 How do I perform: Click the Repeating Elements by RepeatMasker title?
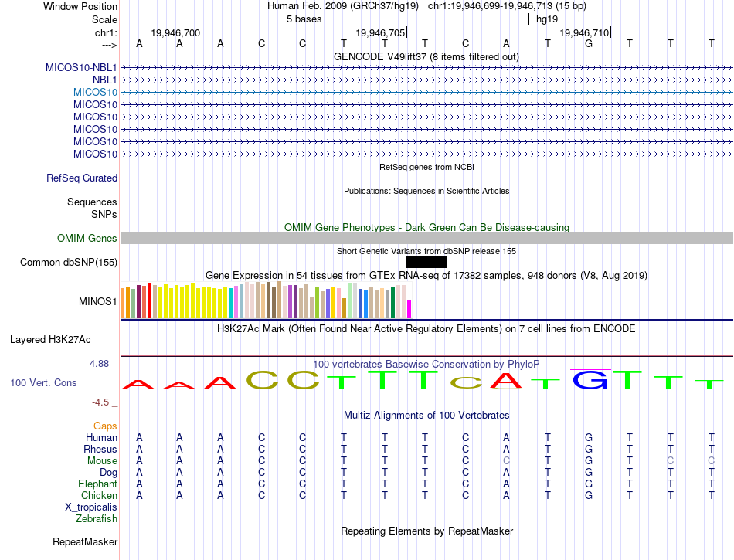426,531
